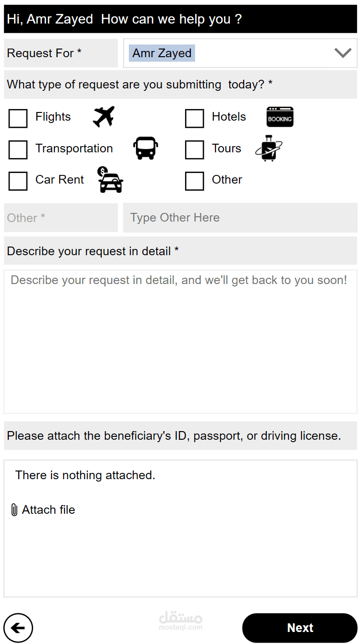Screen dimensions: 362x644
Task: Go back using the left arrow button
Action: click(x=18, y=628)
